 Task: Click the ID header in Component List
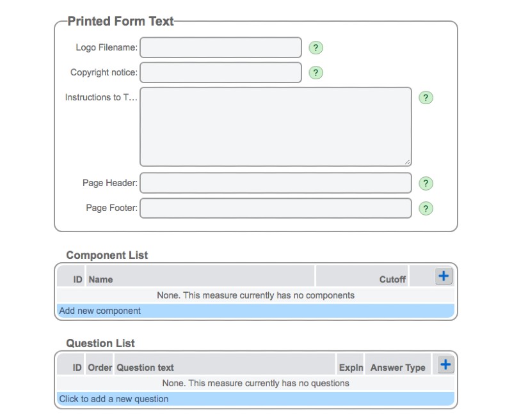76,279
